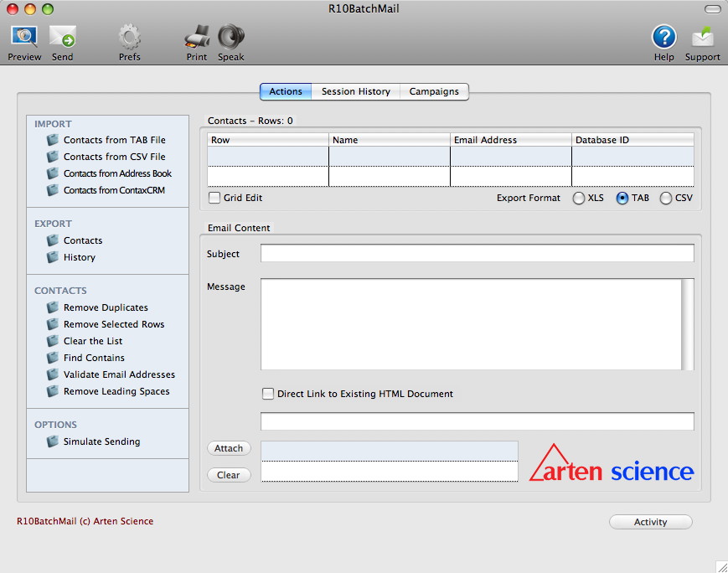728x573 pixels.
Task: Click the Clear attachments button
Action: pyautogui.click(x=229, y=475)
